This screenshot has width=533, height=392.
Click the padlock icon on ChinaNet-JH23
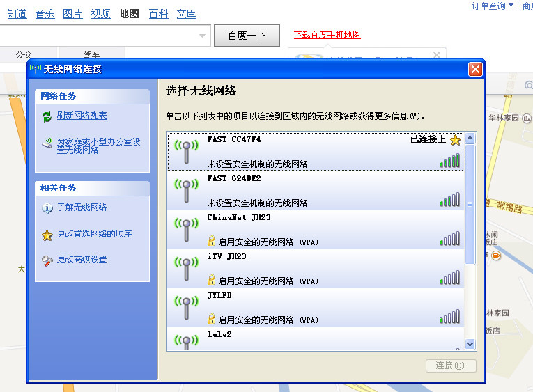click(x=211, y=241)
